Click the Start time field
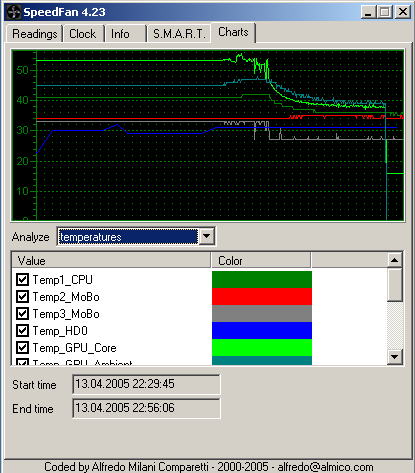Screen dimensions: 415x473 (146, 384)
